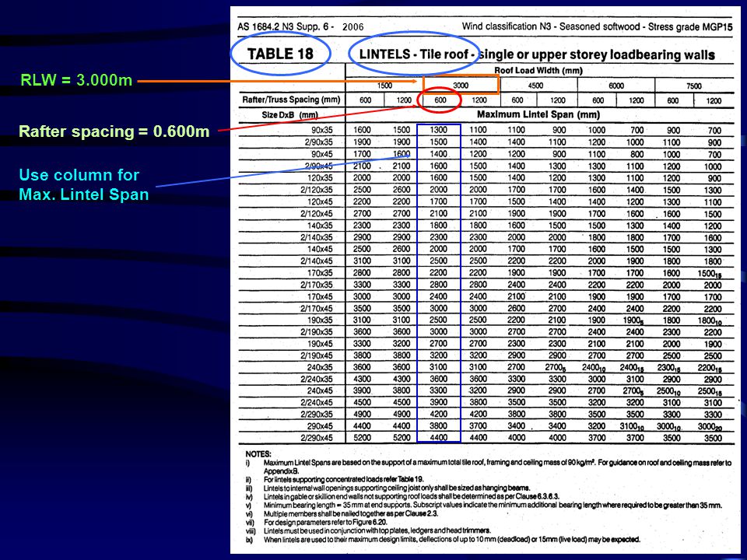Select the '2/170x45' size row label

pyautogui.click(x=317, y=308)
